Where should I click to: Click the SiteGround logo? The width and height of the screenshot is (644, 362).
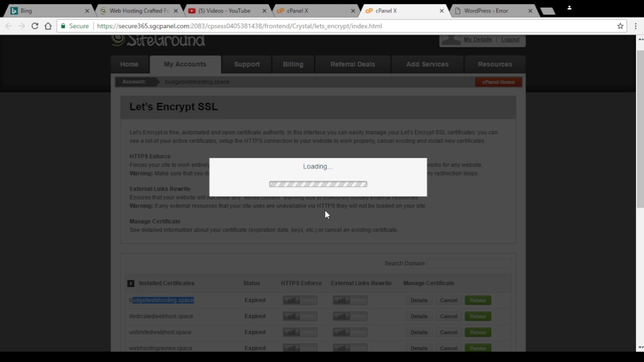[158, 41]
